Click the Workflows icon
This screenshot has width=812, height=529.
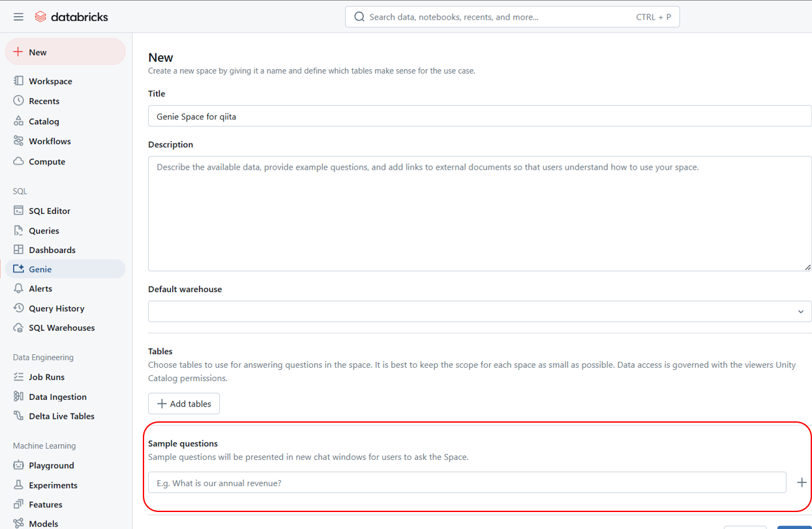click(18, 141)
